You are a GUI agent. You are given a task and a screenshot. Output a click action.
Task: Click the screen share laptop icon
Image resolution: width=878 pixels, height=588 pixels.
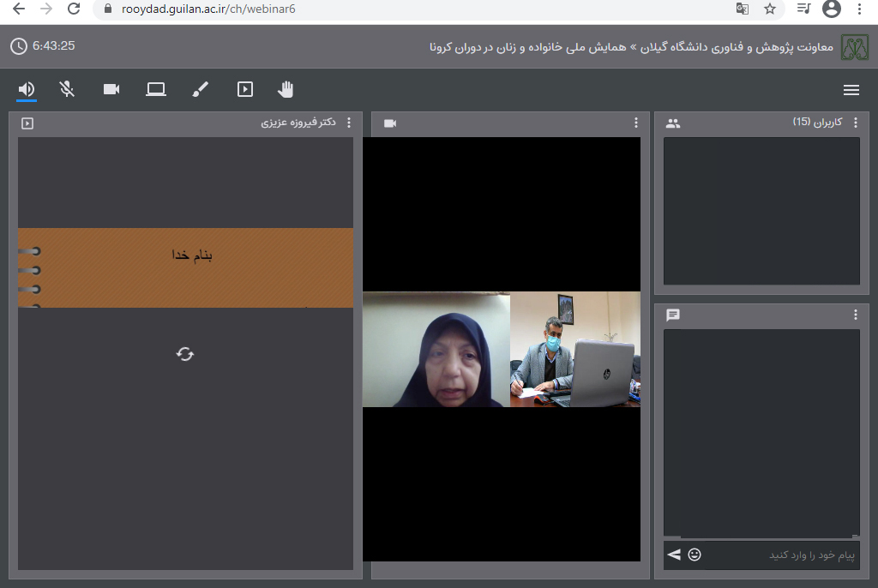coord(155,89)
